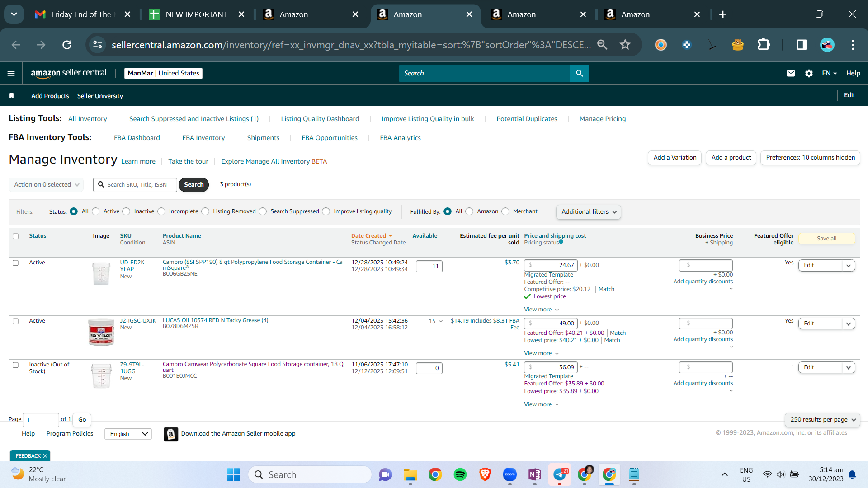Open a new browser tab

point(723,14)
